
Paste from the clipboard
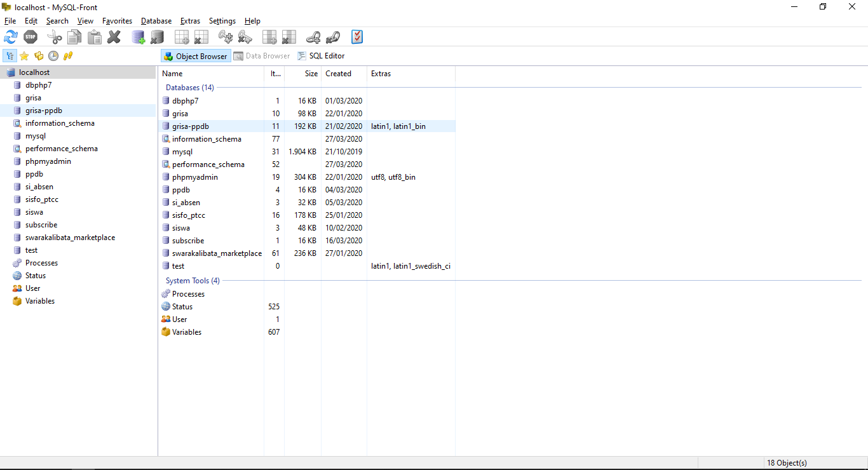[94, 37]
